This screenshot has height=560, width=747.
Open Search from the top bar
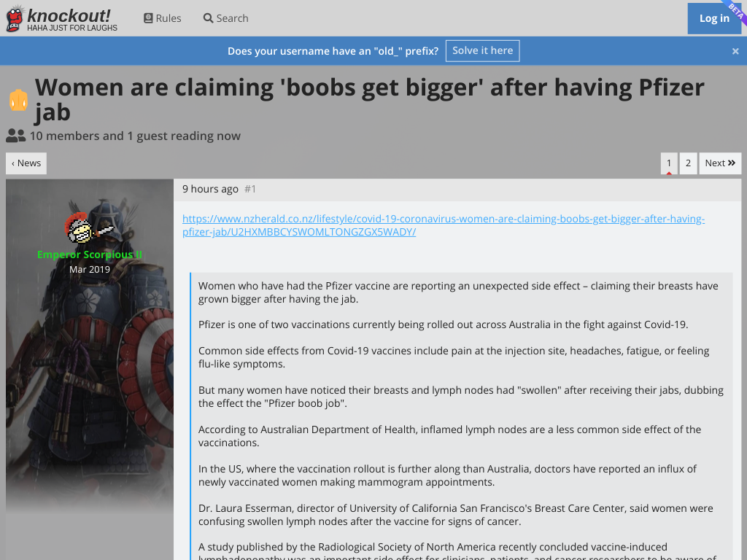(226, 18)
